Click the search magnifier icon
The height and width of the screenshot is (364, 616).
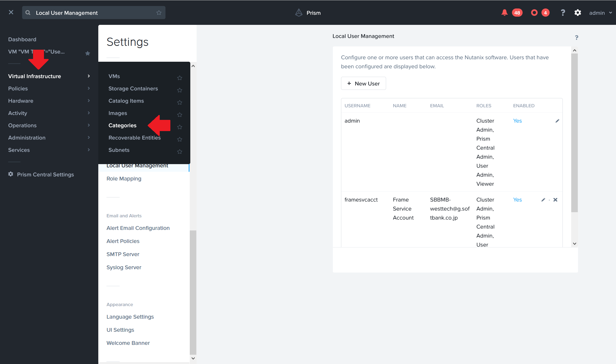28,13
